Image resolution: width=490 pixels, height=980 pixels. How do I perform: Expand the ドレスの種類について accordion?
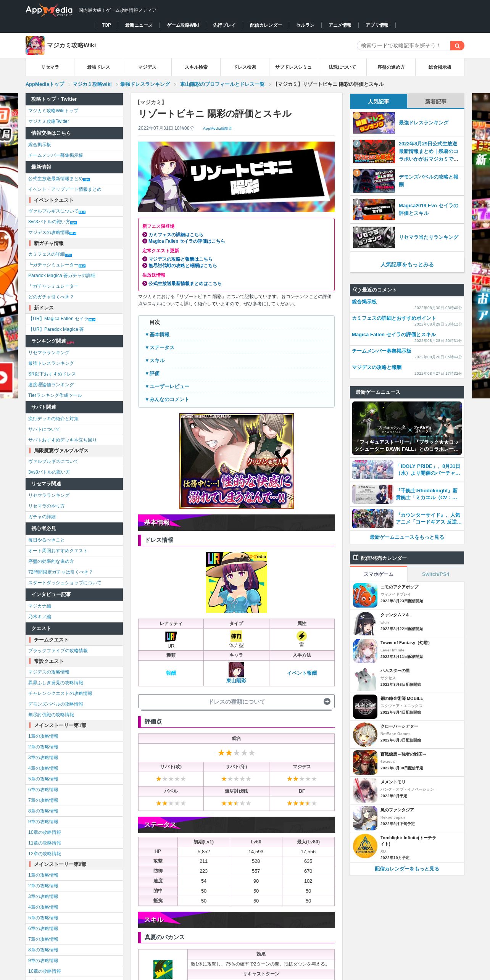236,701
